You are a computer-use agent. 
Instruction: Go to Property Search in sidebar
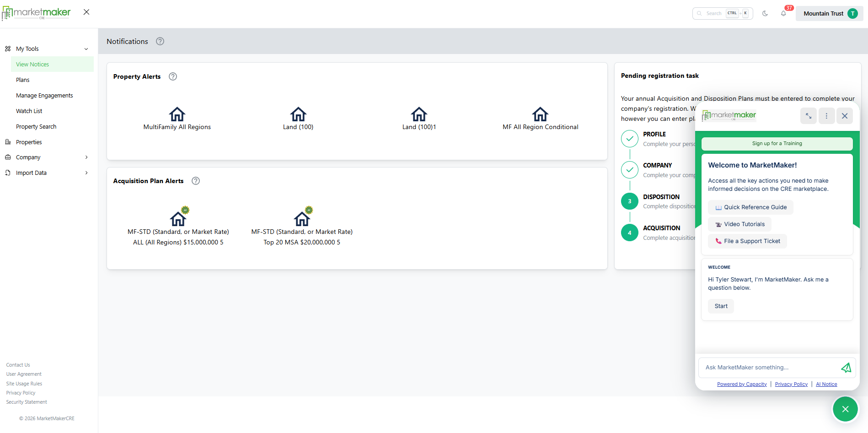(36, 127)
